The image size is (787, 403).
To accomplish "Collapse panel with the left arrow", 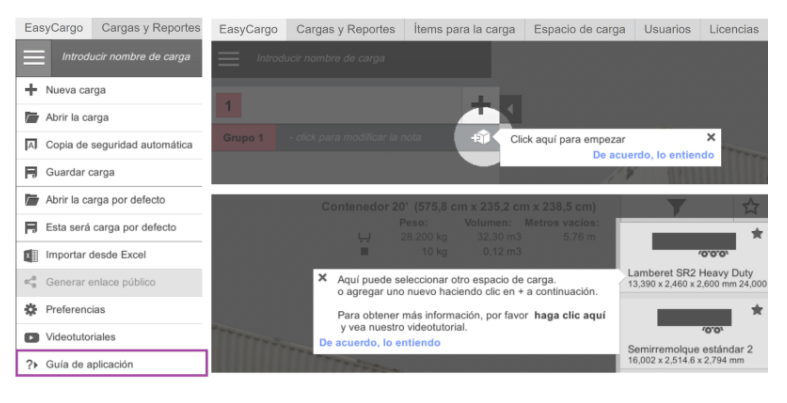I will tap(512, 106).
